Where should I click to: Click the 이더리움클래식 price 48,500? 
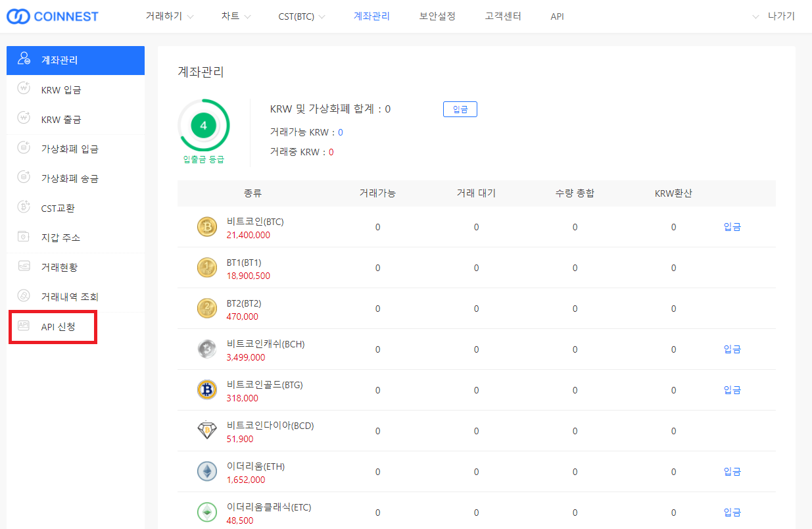240,520
